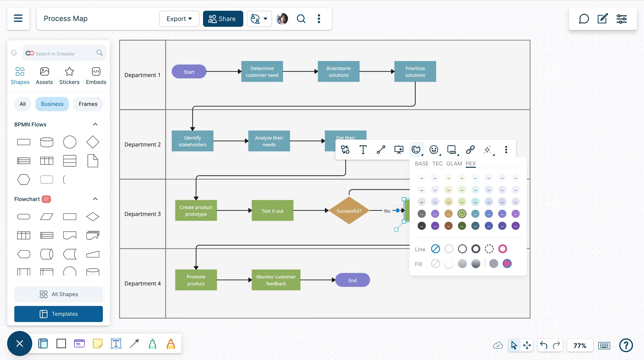Select the emoji tool in the context toolbar
Image resolution: width=644 pixels, height=360 pixels.
pos(434,150)
